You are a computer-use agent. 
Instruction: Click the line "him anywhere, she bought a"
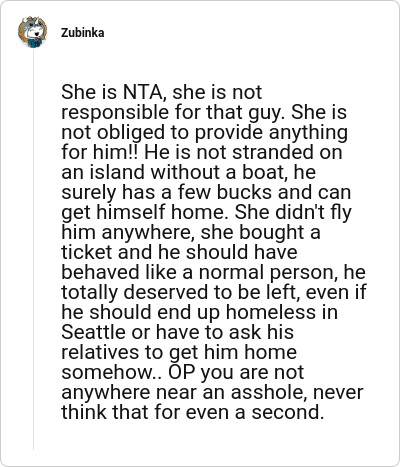point(191,232)
